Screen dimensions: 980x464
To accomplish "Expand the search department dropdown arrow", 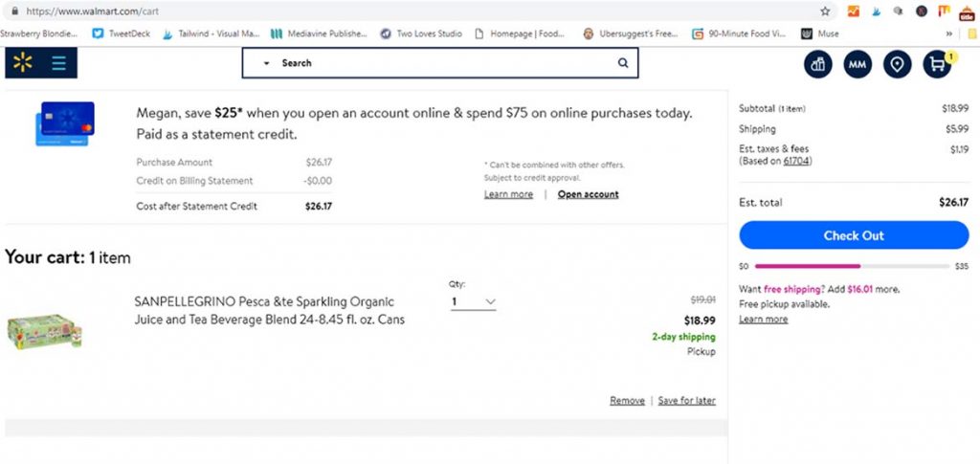I will (x=267, y=63).
